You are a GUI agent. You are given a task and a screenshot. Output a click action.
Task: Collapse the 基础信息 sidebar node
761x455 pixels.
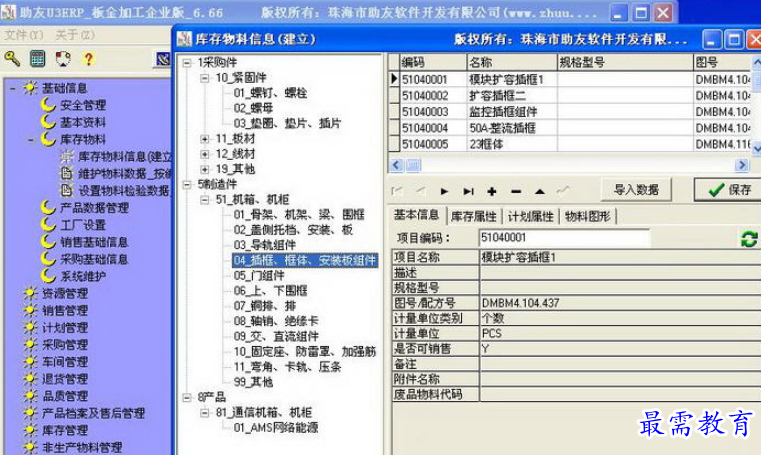13,88
